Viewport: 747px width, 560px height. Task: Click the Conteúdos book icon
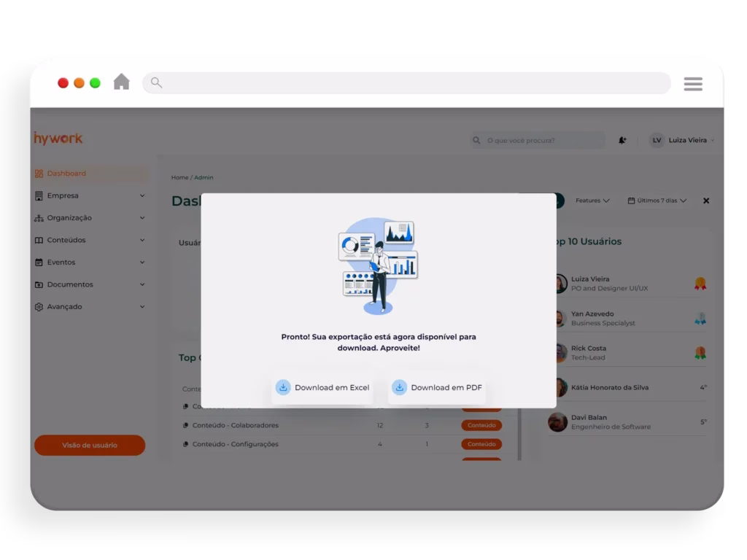(x=39, y=240)
